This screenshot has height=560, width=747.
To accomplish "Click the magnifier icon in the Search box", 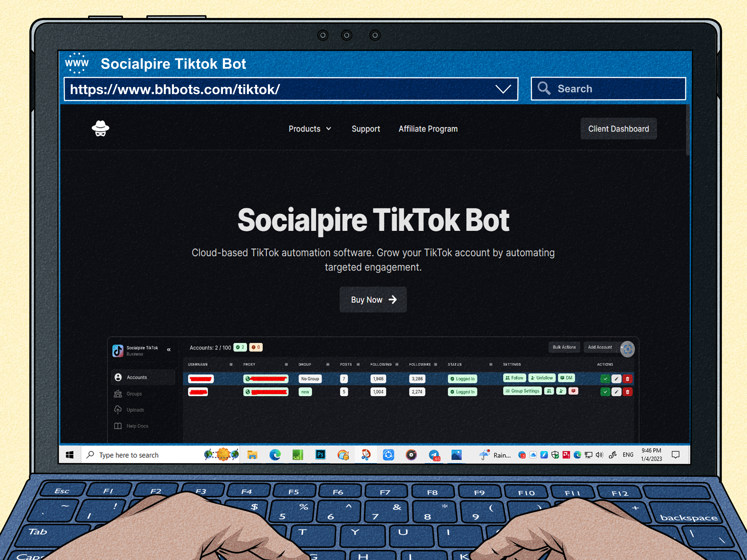I will click(x=544, y=88).
